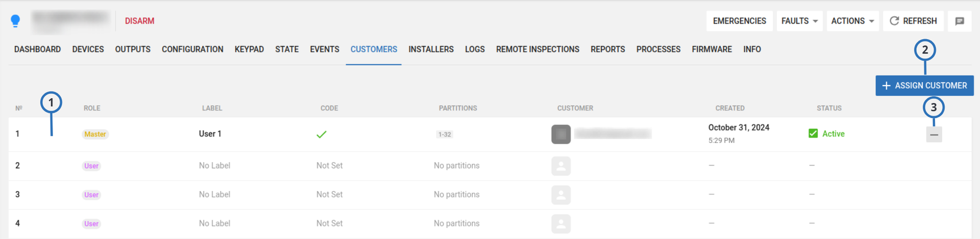Click the empty avatar placeholder in row 4
The width and height of the screenshot is (980, 239).
560,224
